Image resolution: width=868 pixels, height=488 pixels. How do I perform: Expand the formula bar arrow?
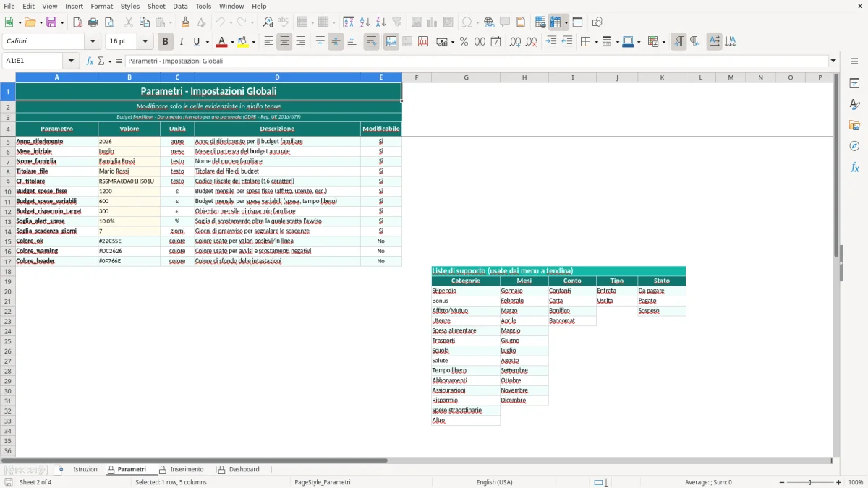point(833,61)
